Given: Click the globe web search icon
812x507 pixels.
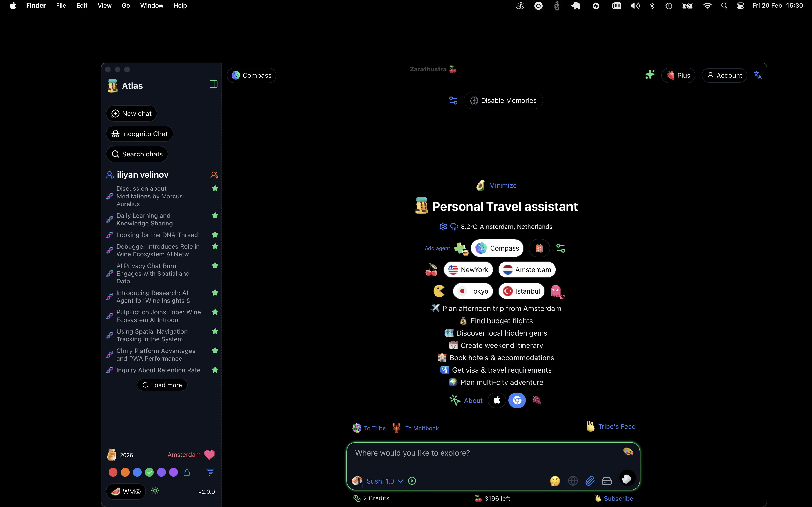Looking at the screenshot, I should [573, 481].
